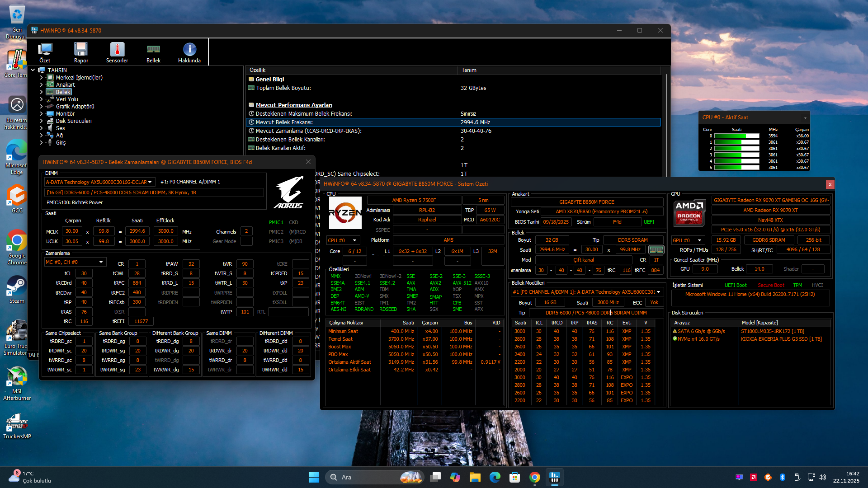The height and width of the screenshot is (488, 868).
Task: Click the tCL value field showing 30
Action: 84,273
